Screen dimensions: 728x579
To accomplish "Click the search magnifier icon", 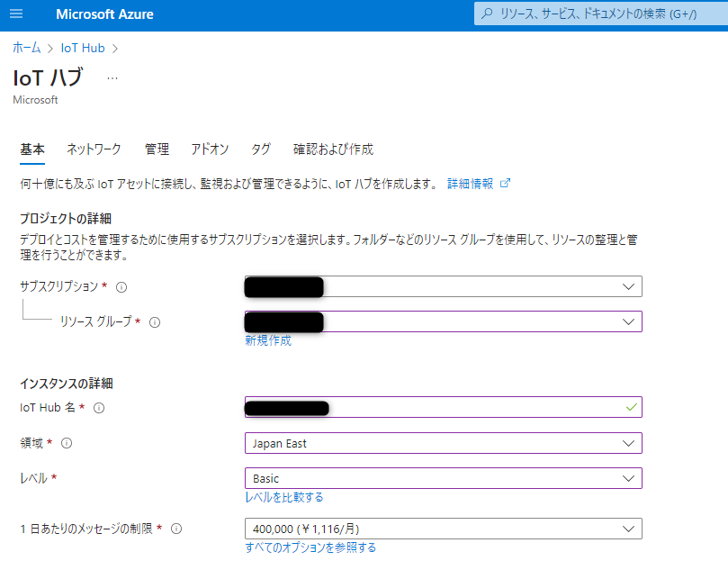I will coord(487,14).
